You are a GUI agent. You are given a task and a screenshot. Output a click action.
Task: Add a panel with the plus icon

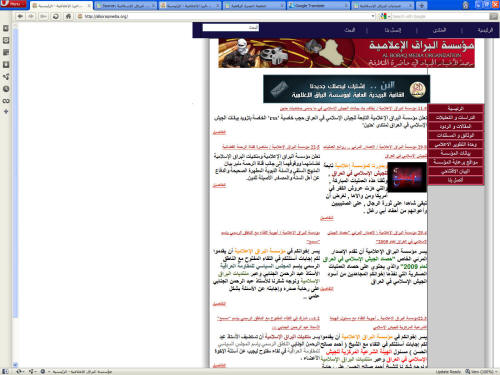point(6,112)
